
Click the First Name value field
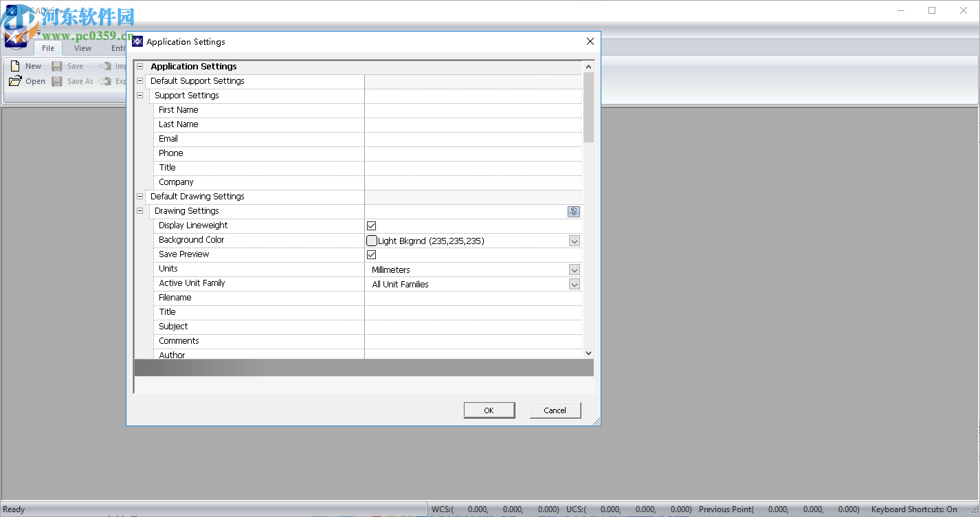coord(473,110)
